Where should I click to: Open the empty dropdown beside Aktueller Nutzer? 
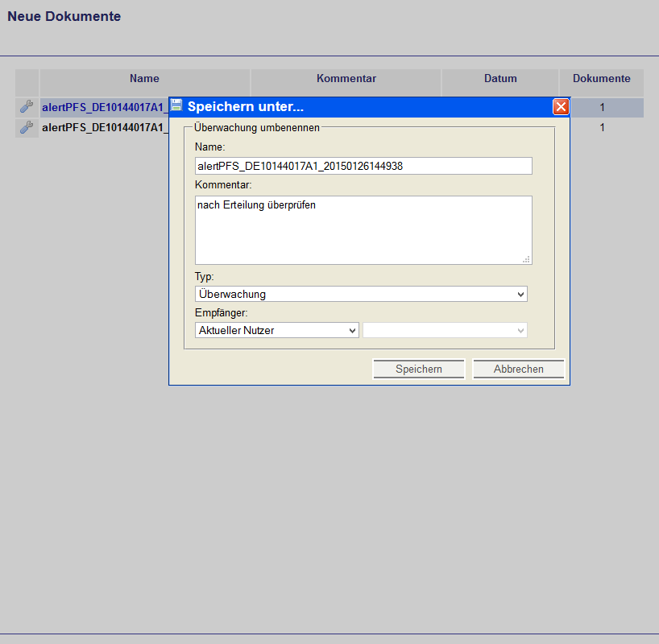tap(445, 330)
